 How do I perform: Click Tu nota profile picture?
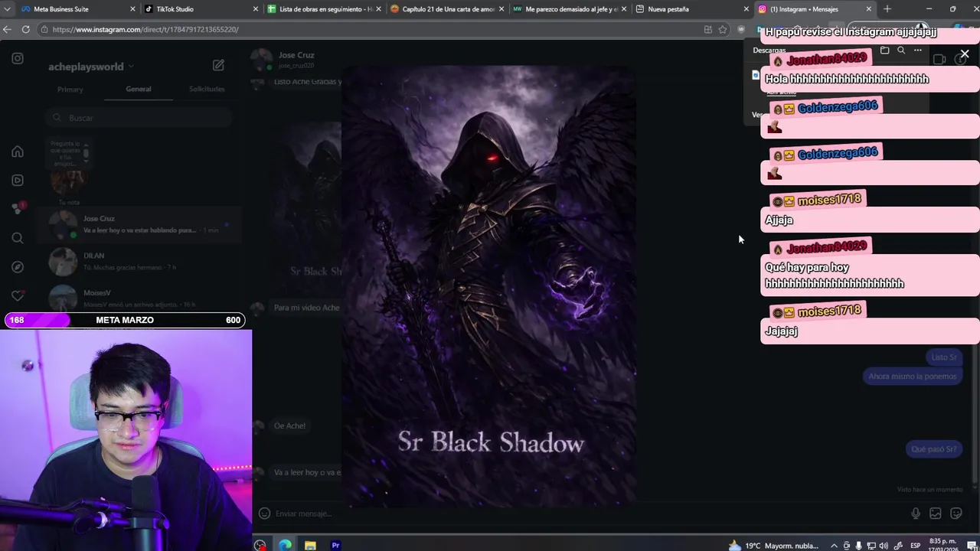(x=67, y=181)
